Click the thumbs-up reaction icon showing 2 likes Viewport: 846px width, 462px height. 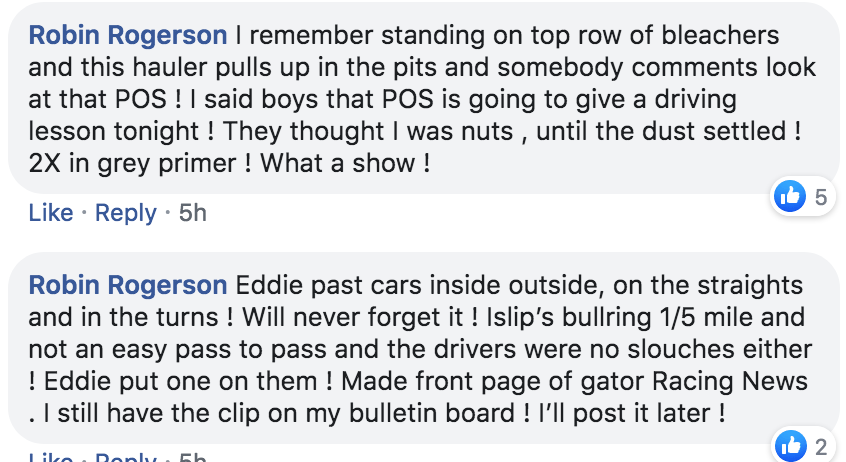791,446
